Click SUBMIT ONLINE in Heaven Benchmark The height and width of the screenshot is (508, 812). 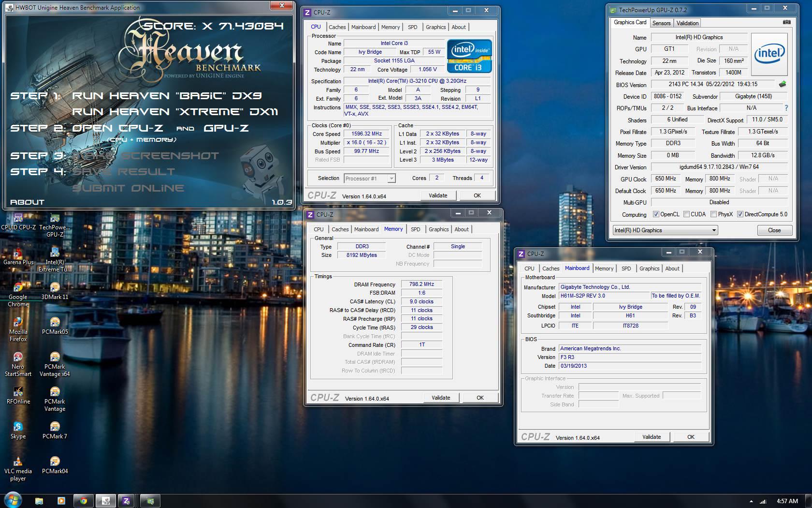129,188
